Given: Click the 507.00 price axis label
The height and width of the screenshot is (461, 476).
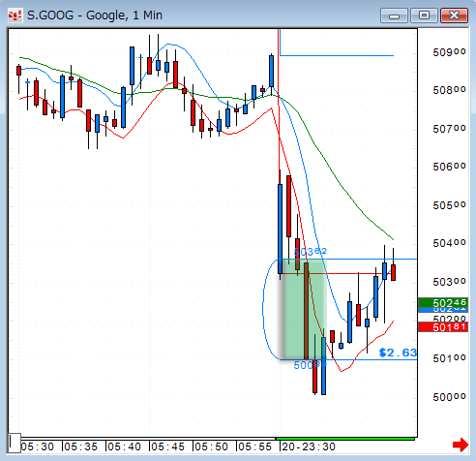Looking at the screenshot, I should 449,129.
